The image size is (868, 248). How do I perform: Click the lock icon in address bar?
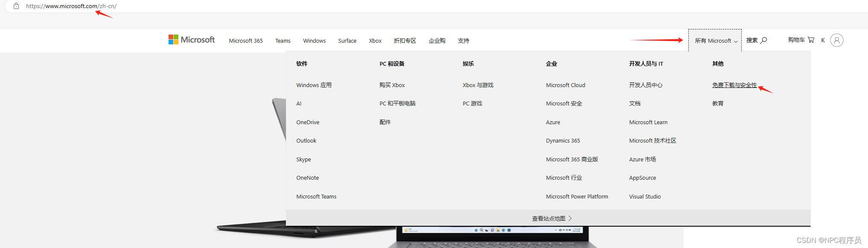(16, 6)
